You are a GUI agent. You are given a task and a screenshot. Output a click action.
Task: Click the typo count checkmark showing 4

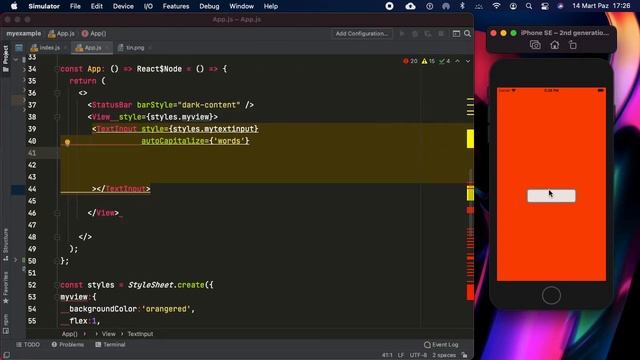pyautogui.click(x=444, y=61)
